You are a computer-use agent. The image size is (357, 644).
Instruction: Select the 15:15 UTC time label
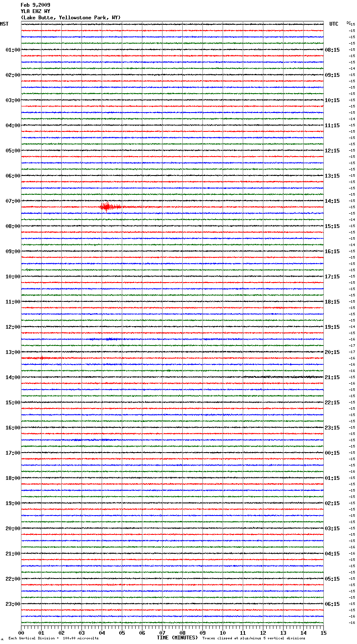pyautogui.click(x=332, y=226)
